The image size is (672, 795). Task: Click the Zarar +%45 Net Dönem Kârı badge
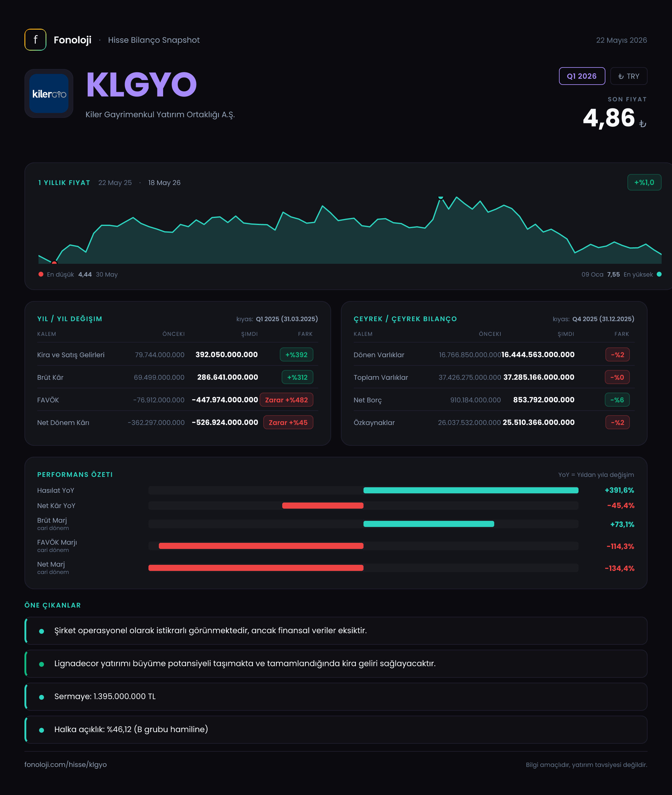(x=288, y=423)
